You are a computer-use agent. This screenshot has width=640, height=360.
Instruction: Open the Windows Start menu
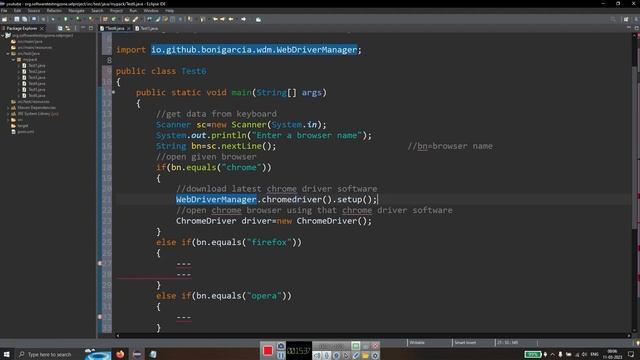coord(7,354)
